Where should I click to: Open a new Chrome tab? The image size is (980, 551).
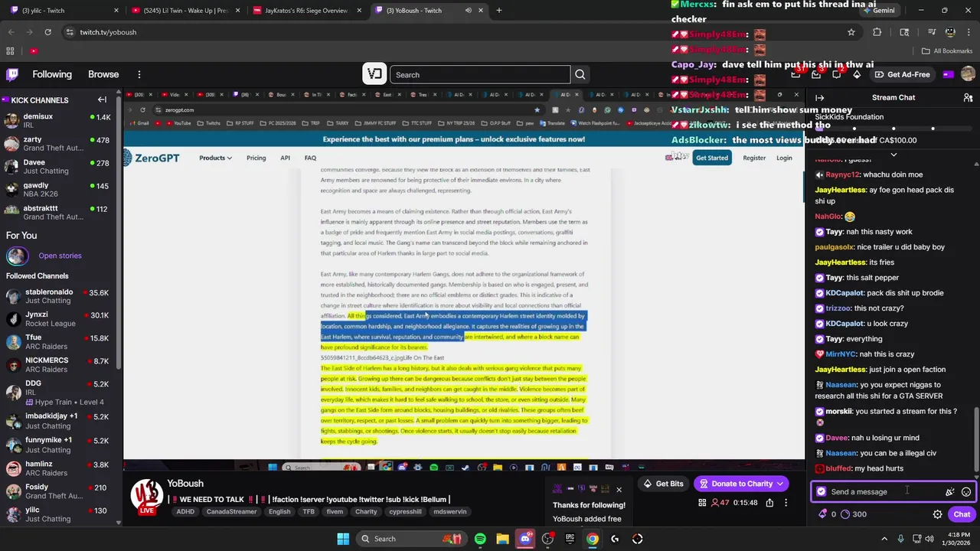point(498,10)
